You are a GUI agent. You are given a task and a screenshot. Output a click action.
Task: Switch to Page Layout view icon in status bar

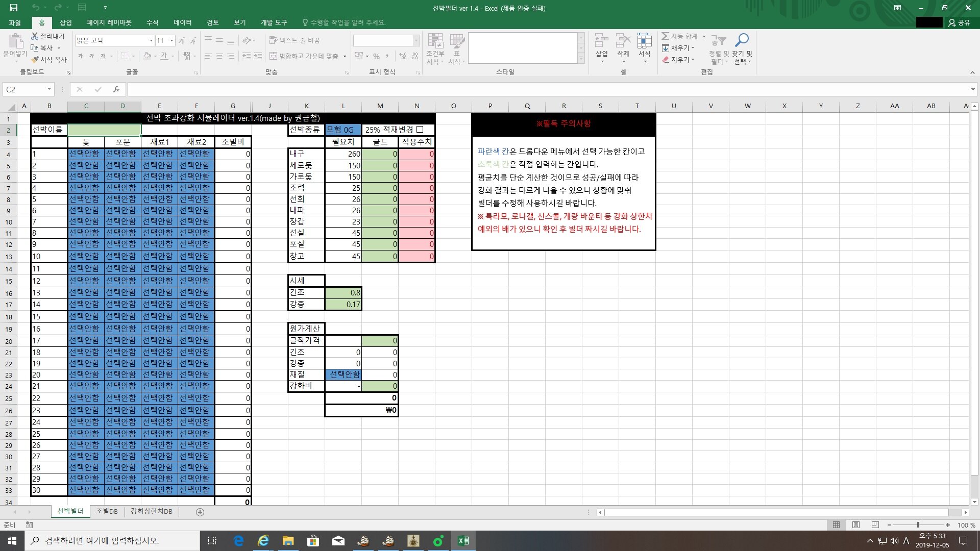(x=856, y=525)
